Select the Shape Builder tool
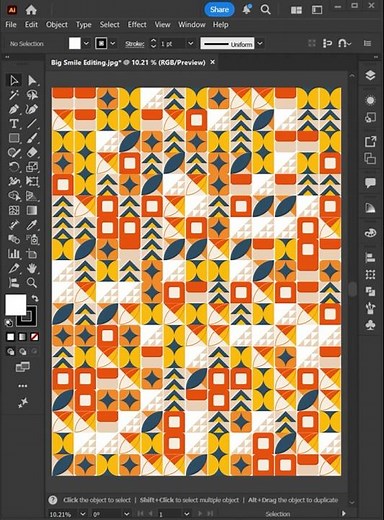The height and width of the screenshot is (520, 384). (14, 196)
